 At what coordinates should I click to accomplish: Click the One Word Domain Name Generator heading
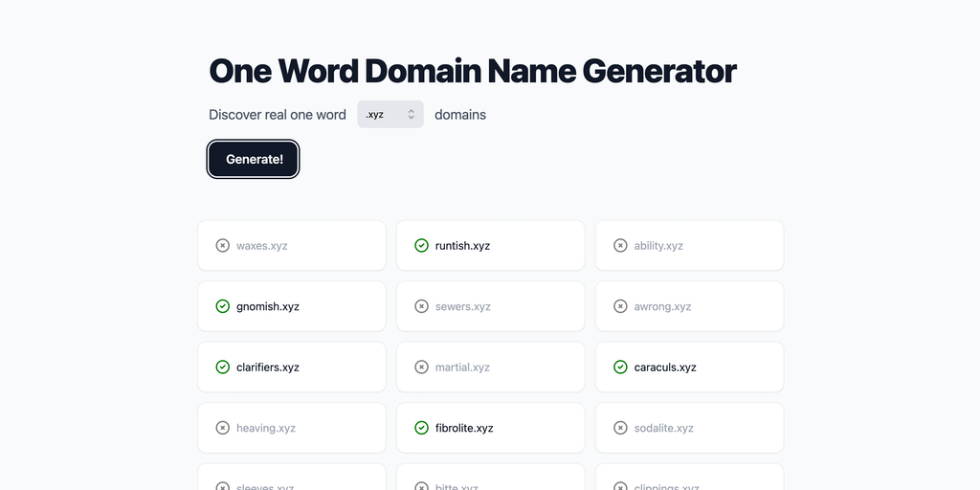473,71
